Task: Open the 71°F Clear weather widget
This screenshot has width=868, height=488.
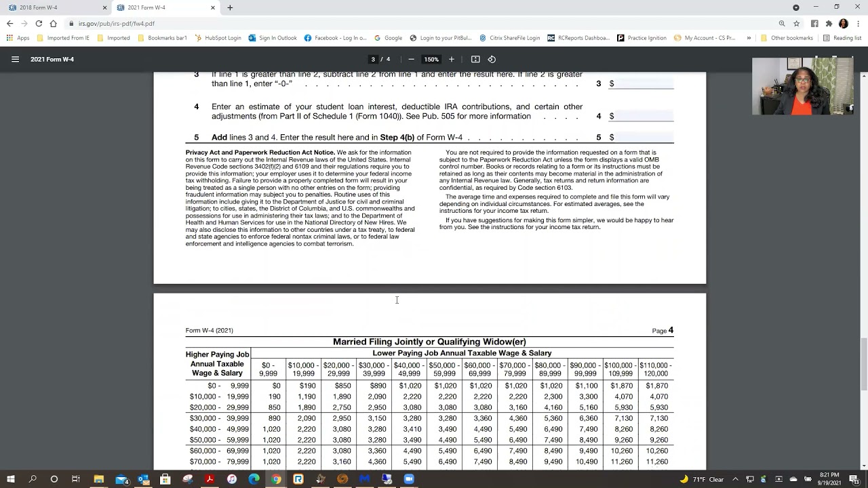Action: [702, 479]
